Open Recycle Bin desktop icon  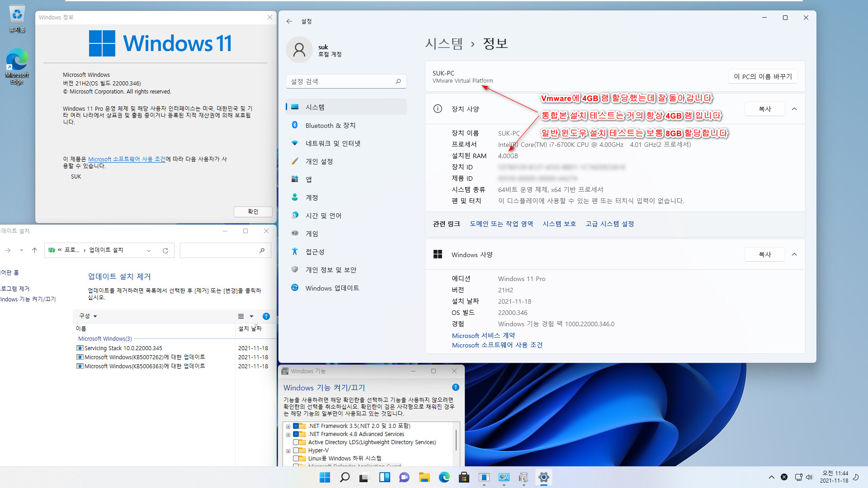17,19
